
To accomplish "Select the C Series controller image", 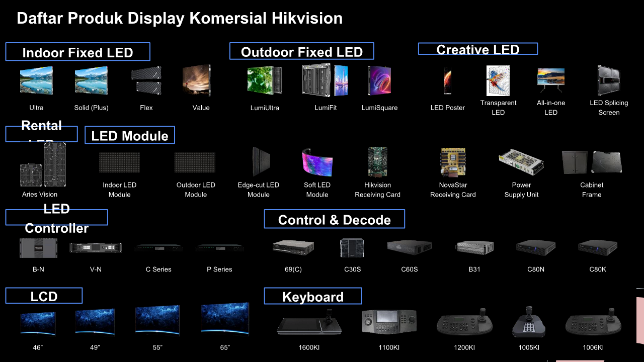I will pyautogui.click(x=158, y=247).
